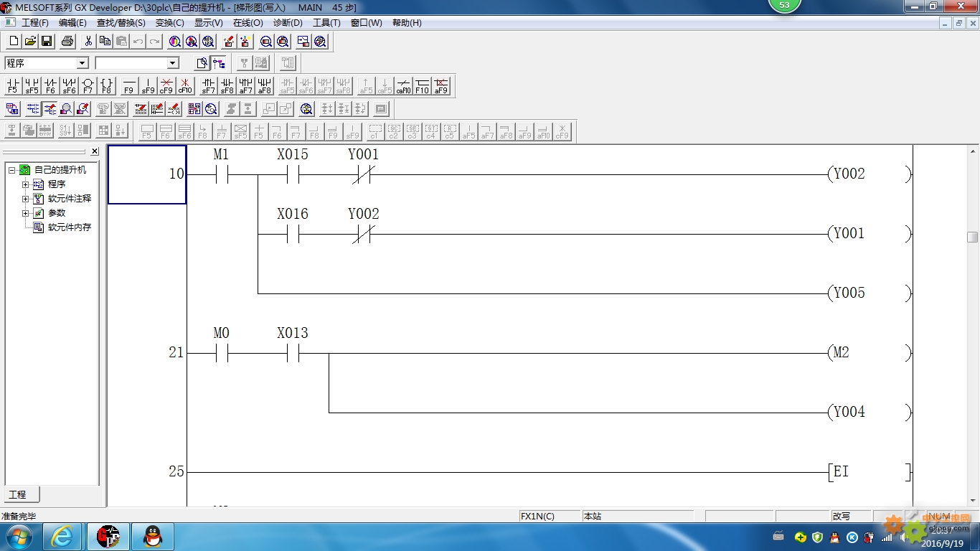Delete vertical line with cF10 icon
This screenshot has width=980, height=551.
pyautogui.click(x=185, y=86)
